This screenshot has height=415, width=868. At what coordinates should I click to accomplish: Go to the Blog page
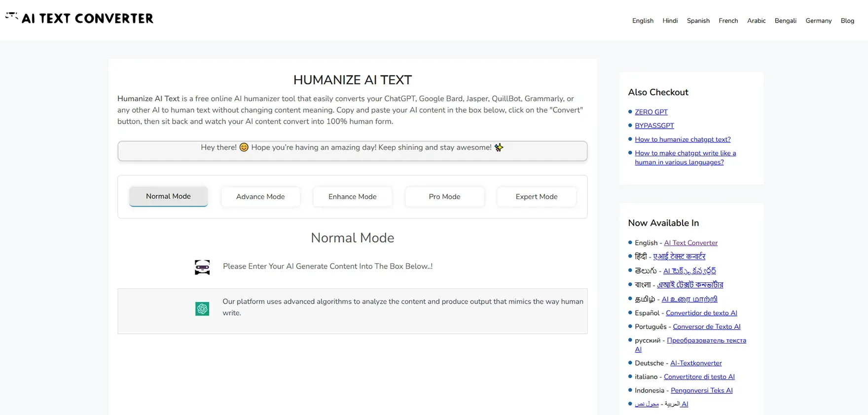pos(847,21)
